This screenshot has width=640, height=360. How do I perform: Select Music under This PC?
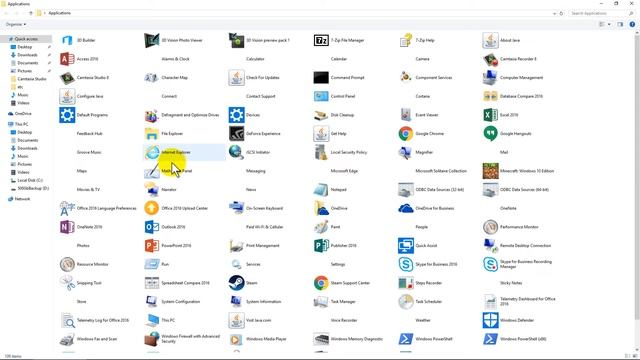coord(23,156)
